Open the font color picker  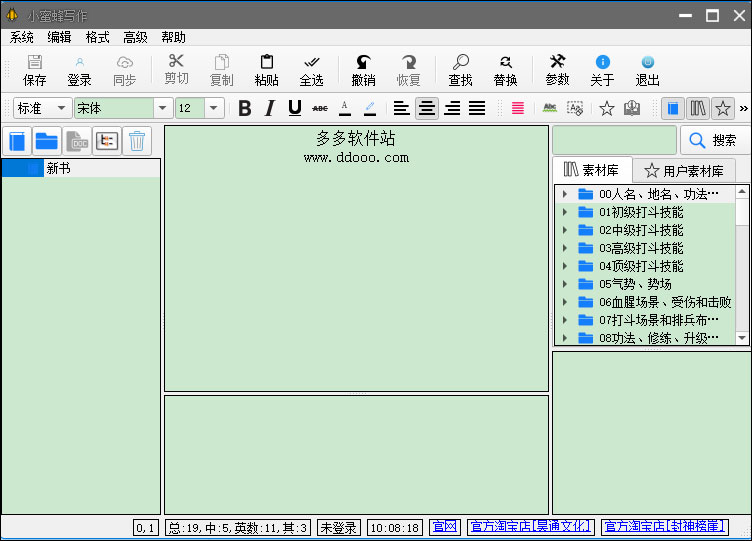click(345, 108)
